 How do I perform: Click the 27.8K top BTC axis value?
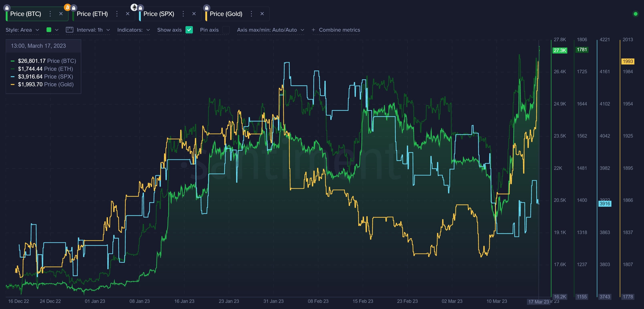[x=560, y=40]
